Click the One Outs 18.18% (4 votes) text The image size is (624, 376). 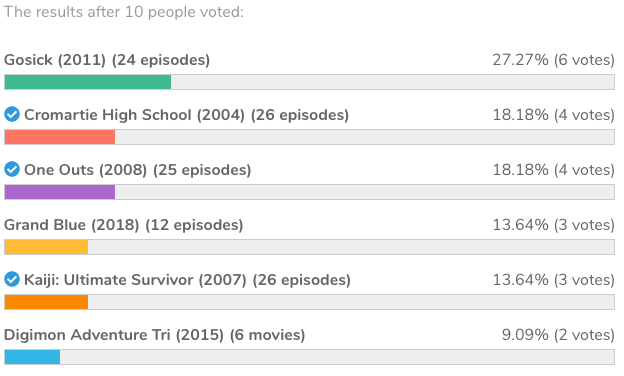pyautogui.click(x=554, y=170)
